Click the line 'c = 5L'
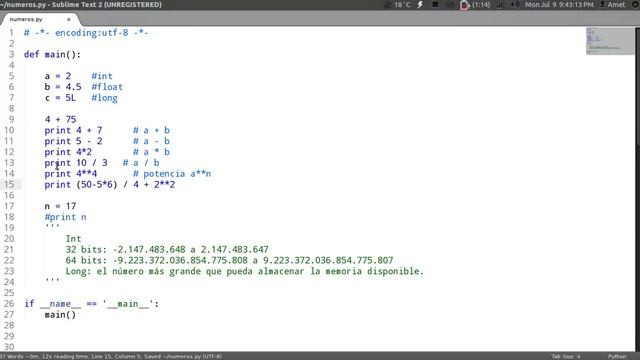This screenshot has height=360, width=640. (60, 98)
